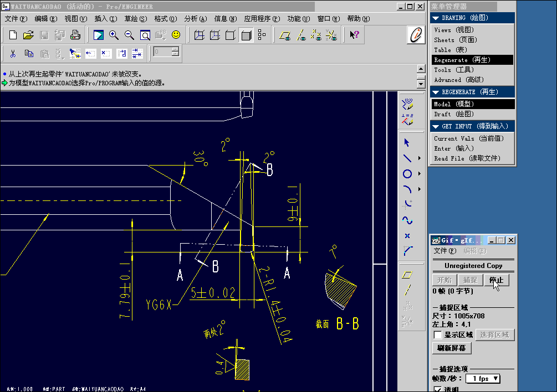This screenshot has height=392, width=557.
Task: Click message area scroll-up arrow
Action: 421,69
